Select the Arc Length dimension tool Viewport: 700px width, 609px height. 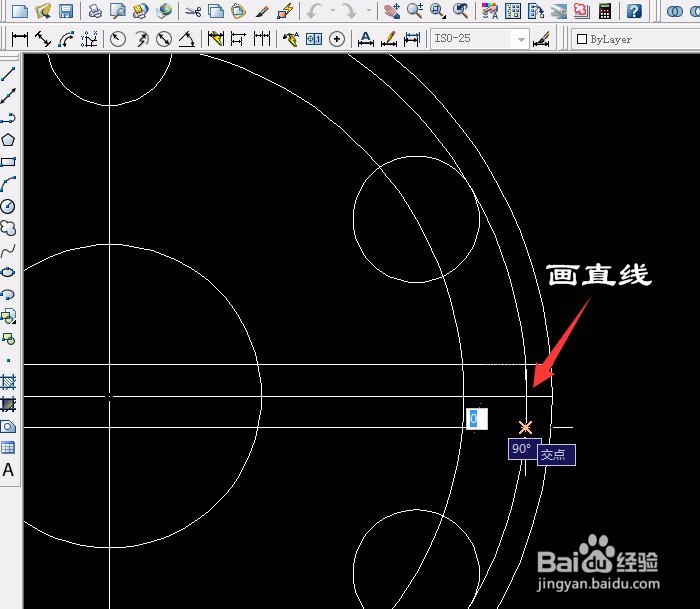tap(66, 39)
